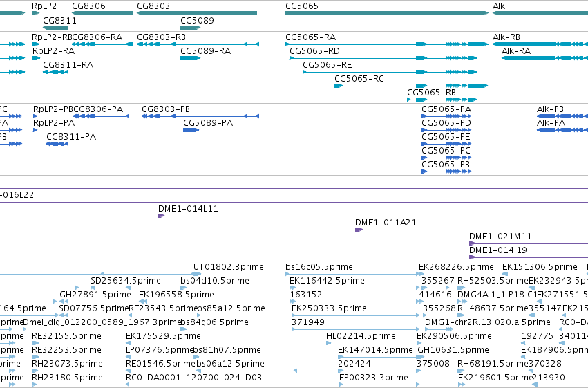The width and height of the screenshot is (588, 388).
Task: Select protein CG5089-PA
Action: click(191, 130)
